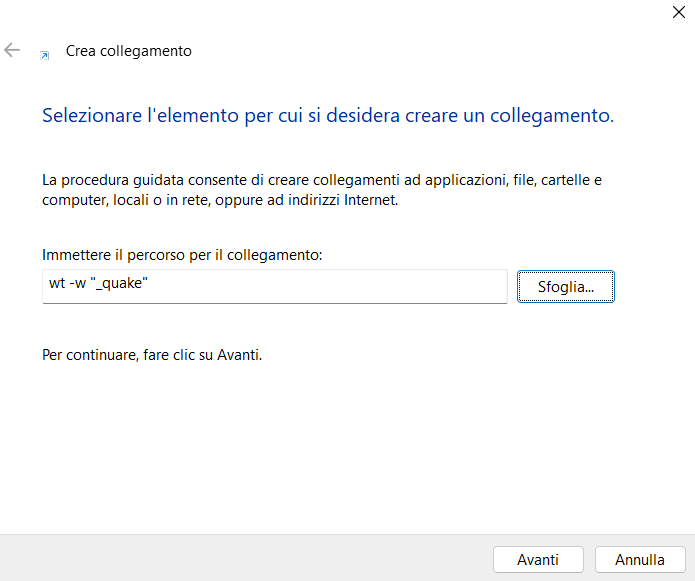The width and height of the screenshot is (695, 581).
Task: Click the word Internet in the description
Action: (x=369, y=200)
